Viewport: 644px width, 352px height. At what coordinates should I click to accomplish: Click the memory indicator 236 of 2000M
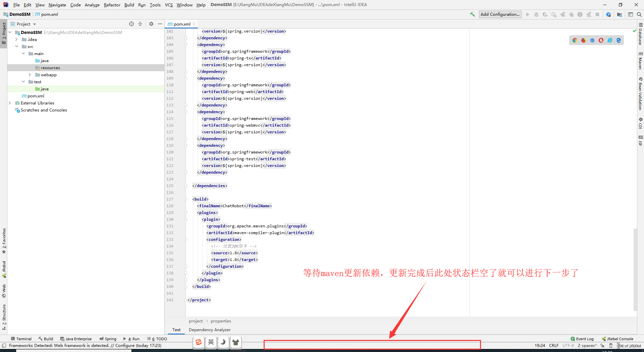click(629, 346)
